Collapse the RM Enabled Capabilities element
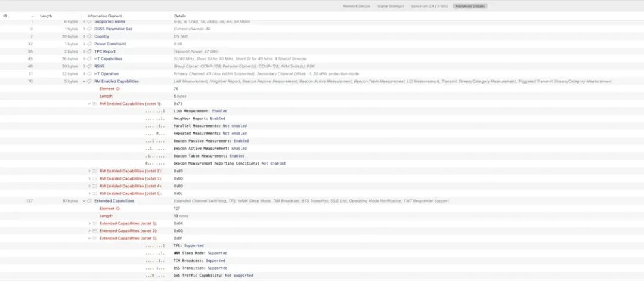The width and height of the screenshot is (644, 281). pos(84,81)
